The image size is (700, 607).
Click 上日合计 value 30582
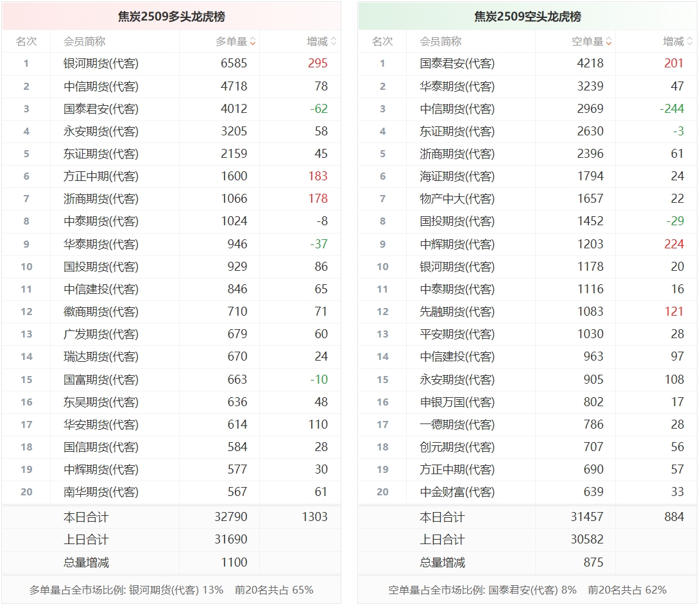pos(587,539)
